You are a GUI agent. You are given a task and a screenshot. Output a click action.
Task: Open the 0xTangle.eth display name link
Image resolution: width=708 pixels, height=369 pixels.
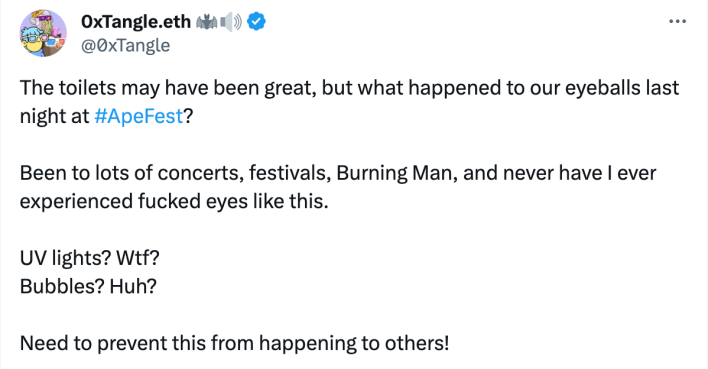[x=136, y=22]
